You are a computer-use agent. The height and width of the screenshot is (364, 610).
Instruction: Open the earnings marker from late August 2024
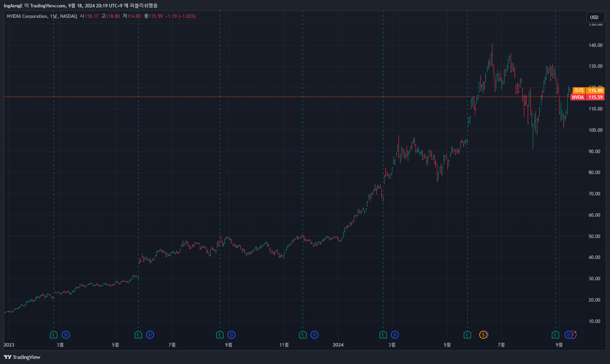555,335
